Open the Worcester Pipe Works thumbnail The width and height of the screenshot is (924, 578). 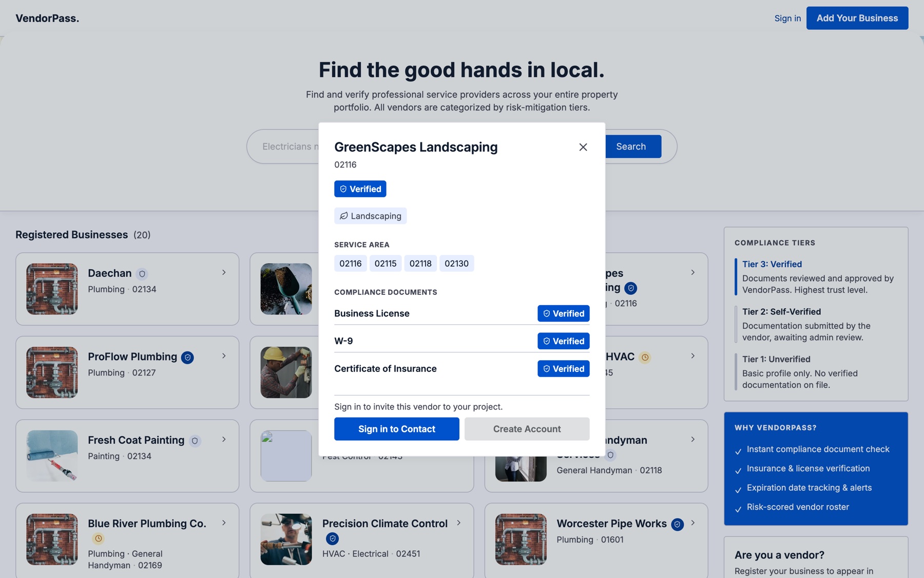click(x=521, y=539)
